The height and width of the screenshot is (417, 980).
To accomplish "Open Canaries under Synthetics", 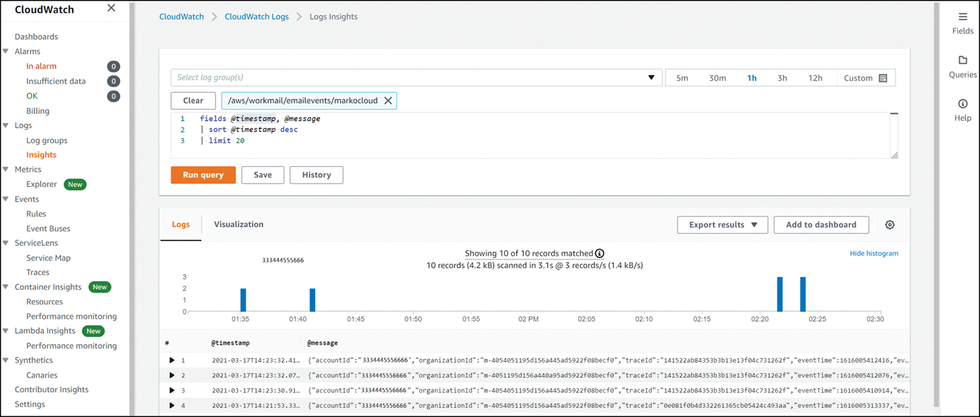I will point(42,375).
